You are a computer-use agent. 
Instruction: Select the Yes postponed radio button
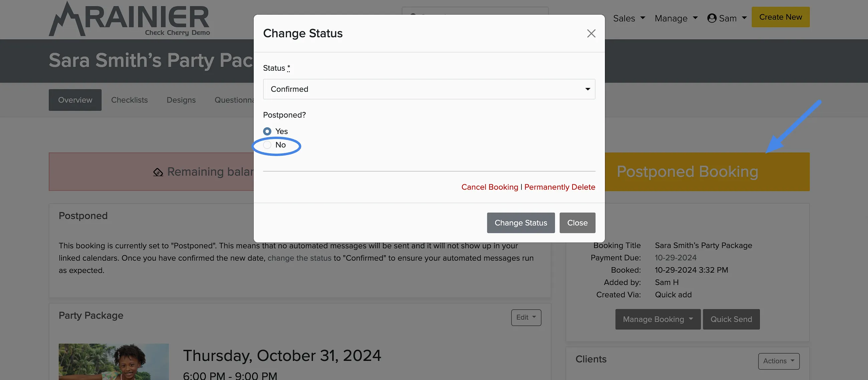click(267, 131)
